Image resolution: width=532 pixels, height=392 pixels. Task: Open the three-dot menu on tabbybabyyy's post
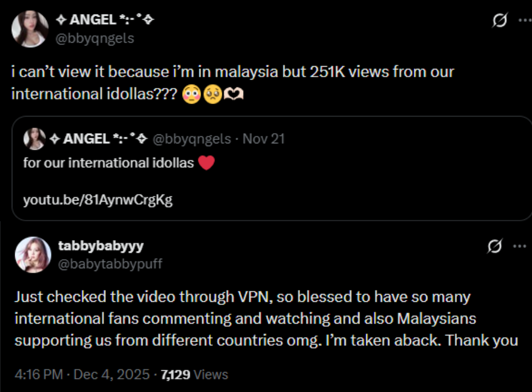[x=520, y=246]
